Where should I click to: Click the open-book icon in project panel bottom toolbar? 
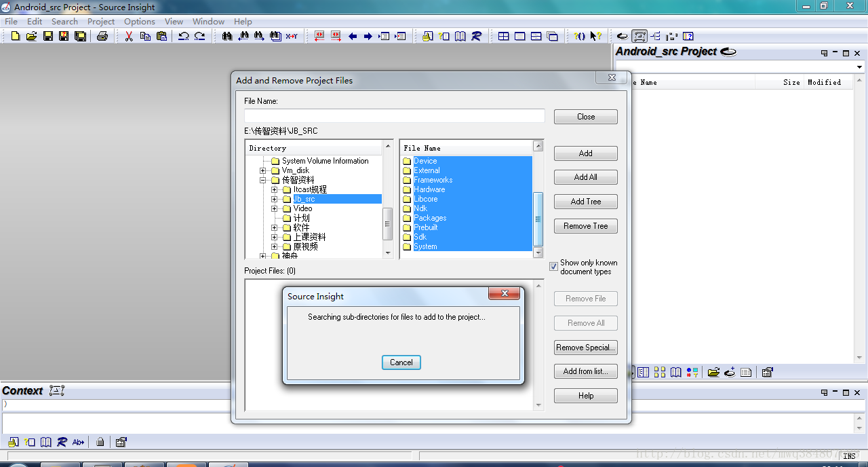tap(676, 372)
